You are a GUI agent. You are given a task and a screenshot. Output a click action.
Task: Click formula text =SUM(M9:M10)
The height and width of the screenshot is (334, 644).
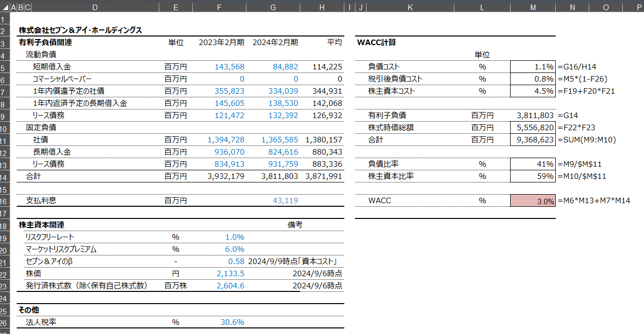pyautogui.click(x=586, y=140)
